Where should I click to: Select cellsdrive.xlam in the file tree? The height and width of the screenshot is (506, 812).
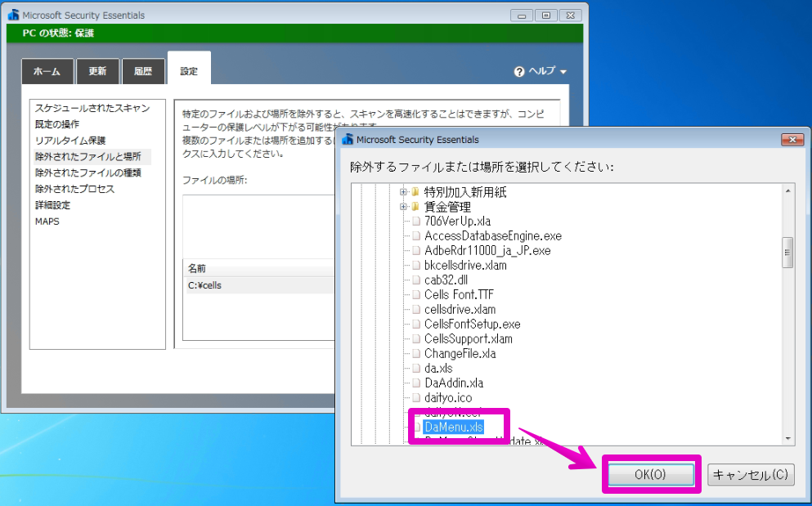coord(460,310)
